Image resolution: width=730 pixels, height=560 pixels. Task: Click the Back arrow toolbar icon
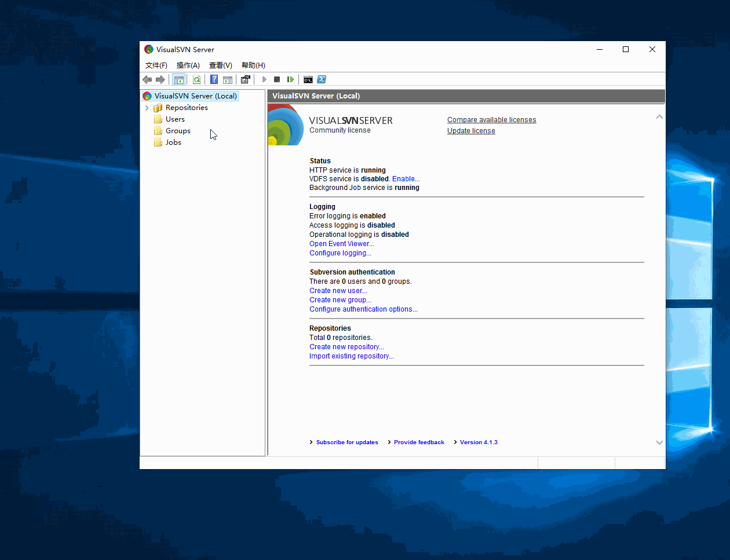147,79
